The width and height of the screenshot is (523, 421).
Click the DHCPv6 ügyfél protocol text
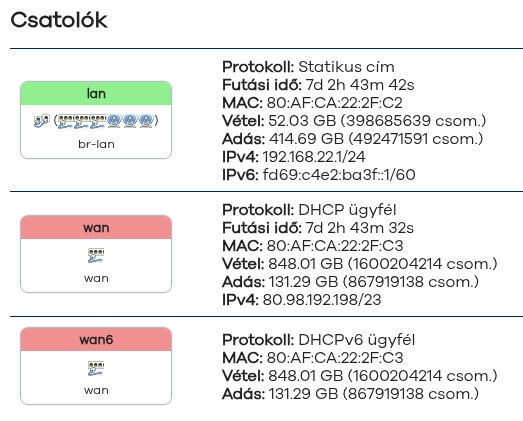pos(357,340)
